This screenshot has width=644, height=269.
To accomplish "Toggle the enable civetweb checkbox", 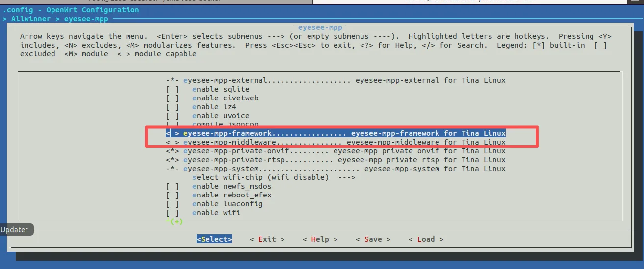I will coord(172,98).
